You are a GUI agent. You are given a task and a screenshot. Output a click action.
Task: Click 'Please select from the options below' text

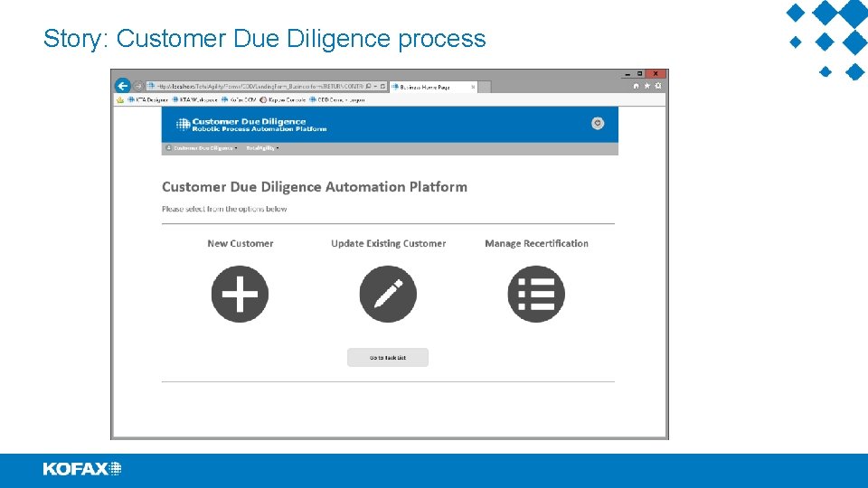click(x=224, y=209)
